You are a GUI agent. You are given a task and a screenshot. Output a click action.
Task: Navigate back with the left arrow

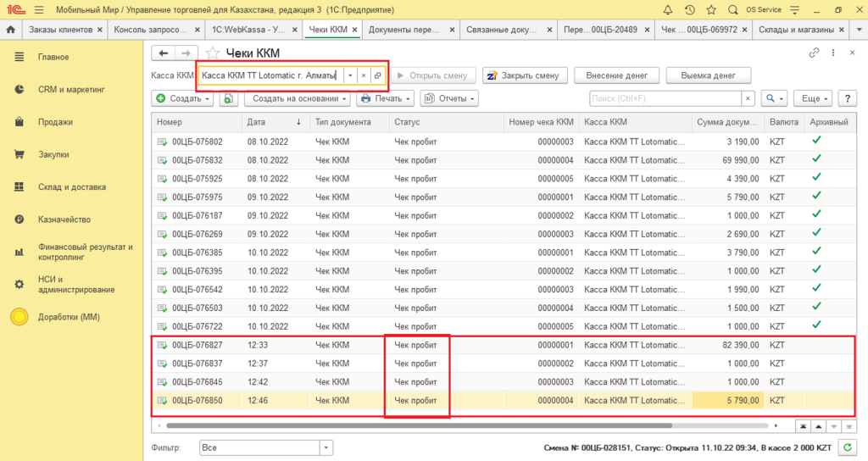(164, 53)
